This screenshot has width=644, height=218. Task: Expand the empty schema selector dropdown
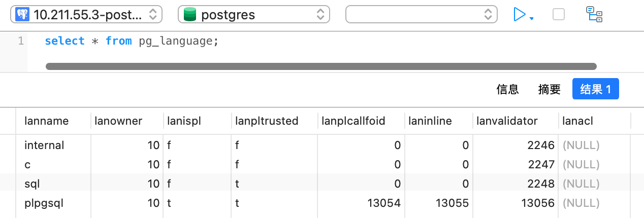click(421, 15)
